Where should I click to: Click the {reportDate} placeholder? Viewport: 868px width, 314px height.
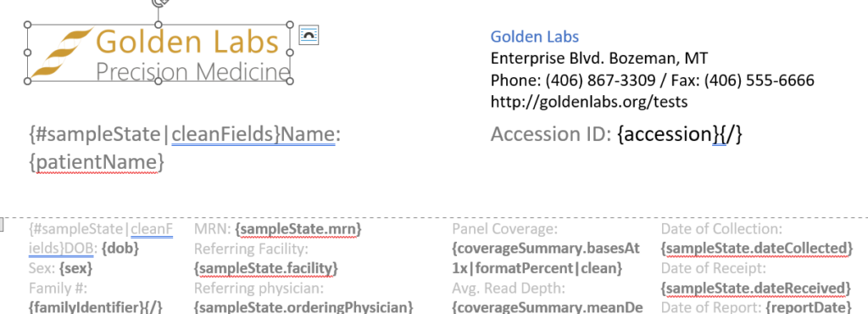pos(808,307)
